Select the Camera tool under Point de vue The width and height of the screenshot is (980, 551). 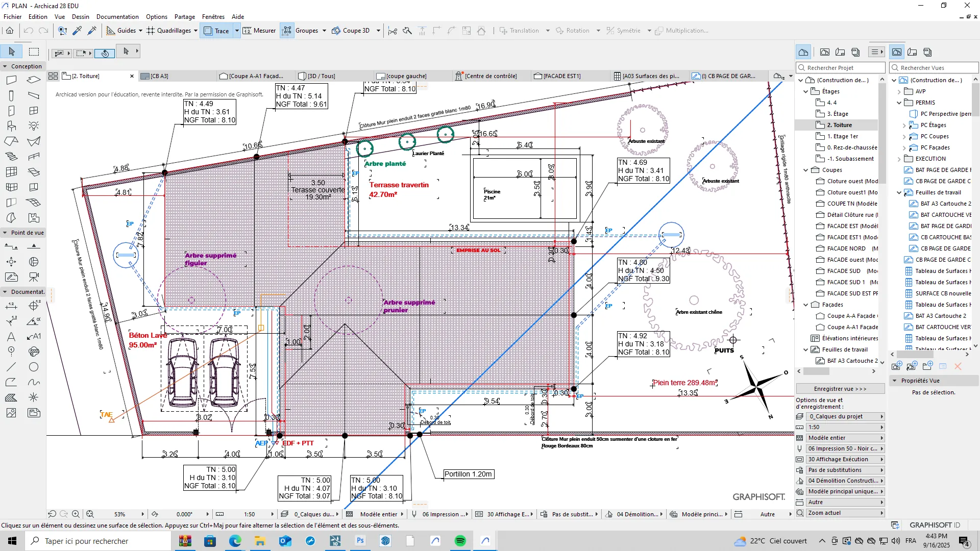coord(34,277)
